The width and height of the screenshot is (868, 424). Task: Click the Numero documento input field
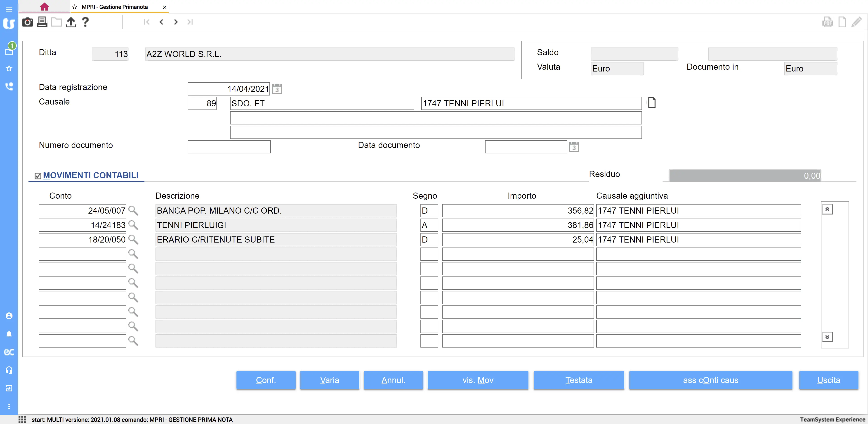click(229, 147)
